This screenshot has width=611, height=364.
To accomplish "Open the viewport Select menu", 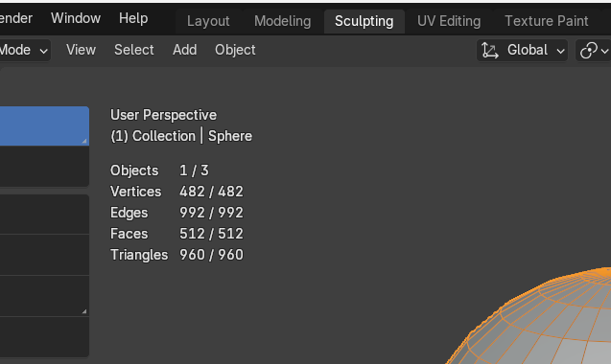I will pyautogui.click(x=134, y=50).
